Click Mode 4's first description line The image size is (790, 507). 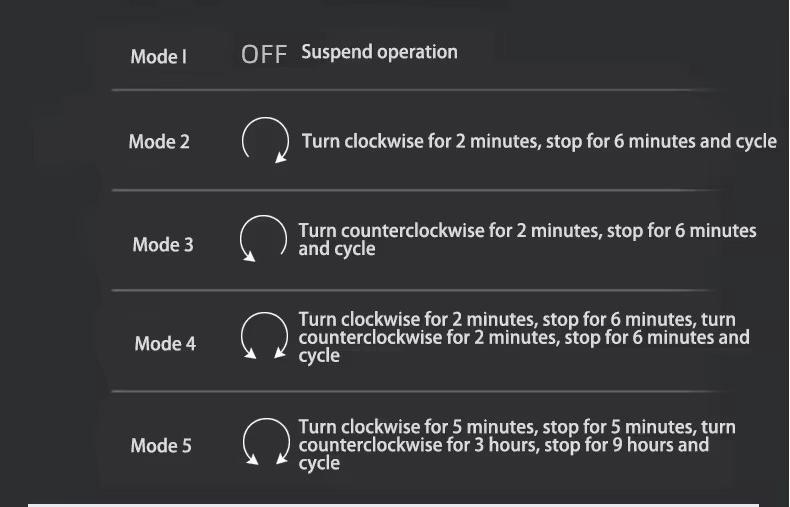tap(517, 320)
